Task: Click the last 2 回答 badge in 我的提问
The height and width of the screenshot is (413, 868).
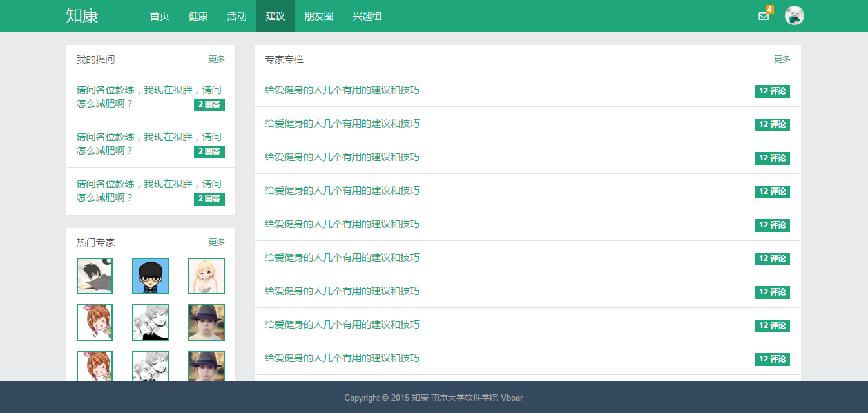Action: (x=209, y=199)
